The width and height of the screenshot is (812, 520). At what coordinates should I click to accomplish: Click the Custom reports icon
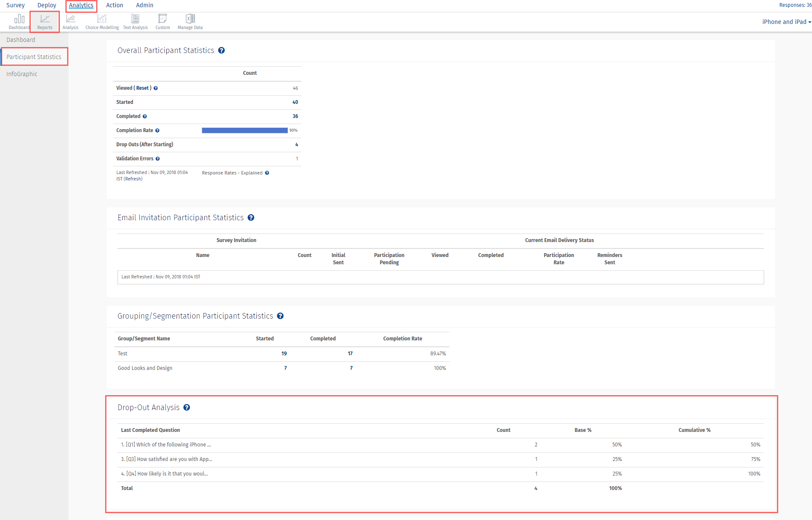click(162, 22)
